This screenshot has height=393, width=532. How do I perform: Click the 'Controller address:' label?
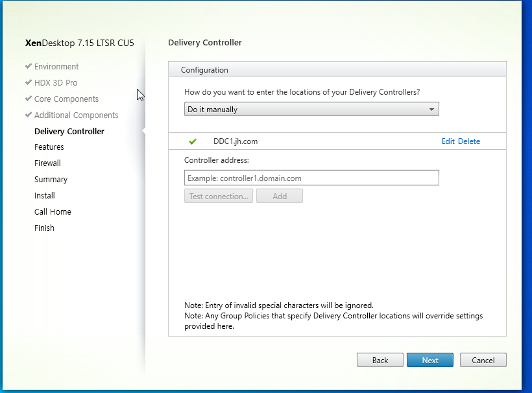217,160
